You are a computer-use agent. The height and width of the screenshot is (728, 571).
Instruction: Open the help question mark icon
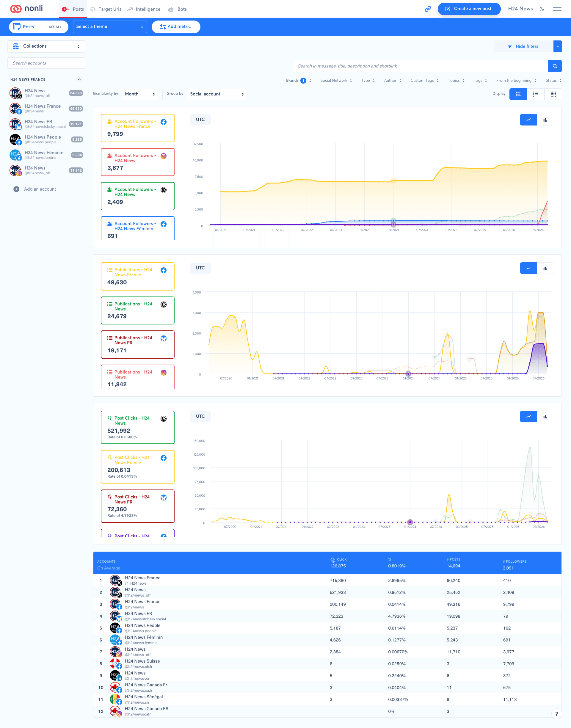[x=556, y=714]
